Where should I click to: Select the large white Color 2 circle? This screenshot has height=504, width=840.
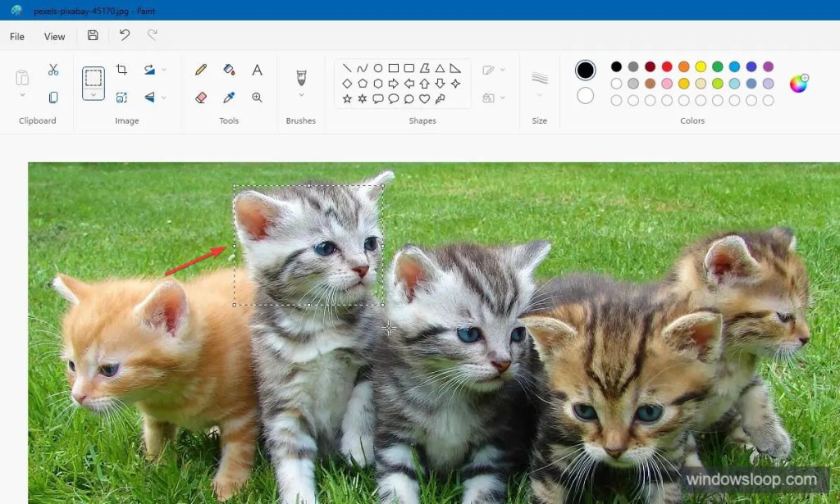[x=586, y=96]
